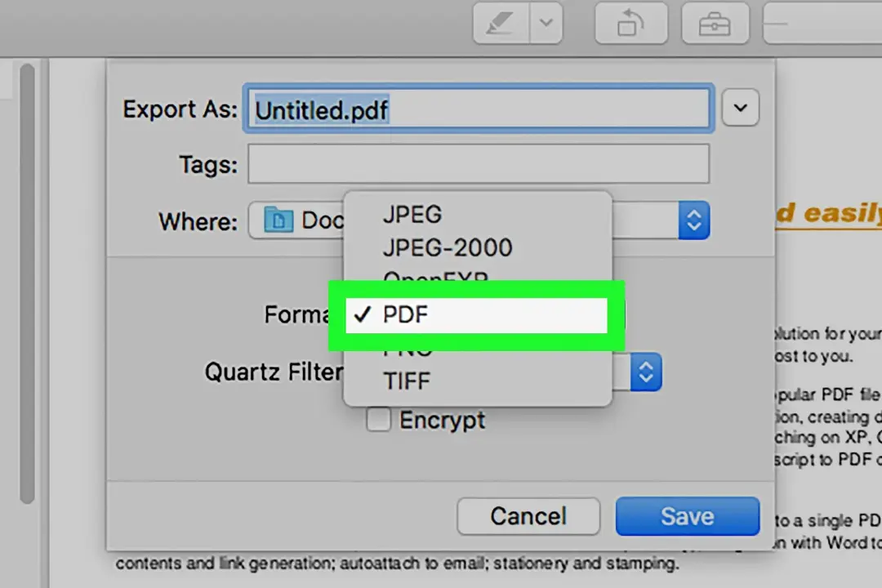
Task: Open the markup pen dropdown arrow
Action: tap(546, 23)
